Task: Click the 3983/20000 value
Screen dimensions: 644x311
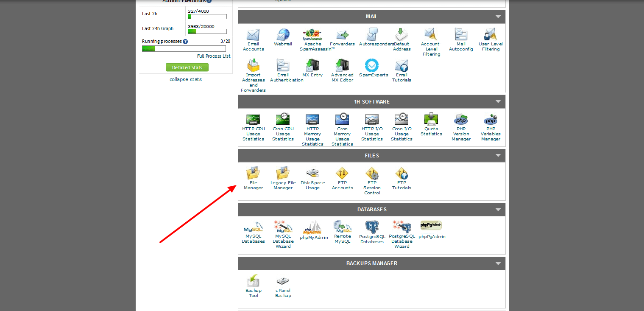Action: 201,26
